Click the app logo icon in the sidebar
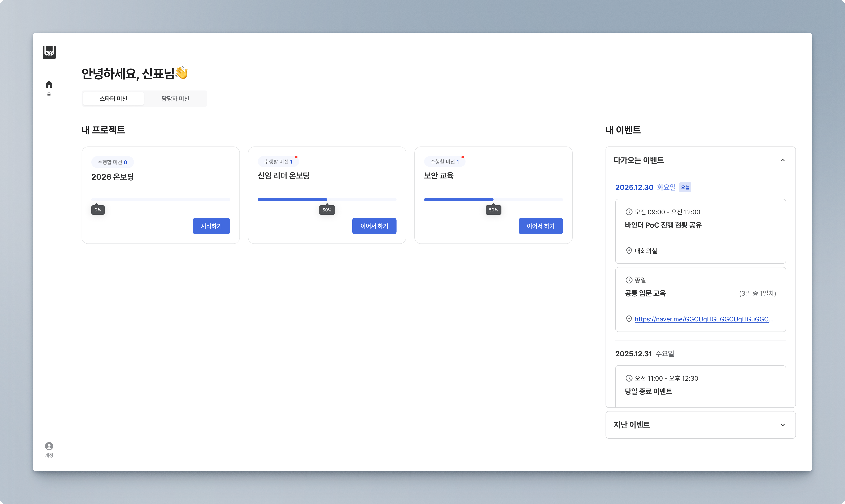This screenshot has height=504, width=845. 49,52
